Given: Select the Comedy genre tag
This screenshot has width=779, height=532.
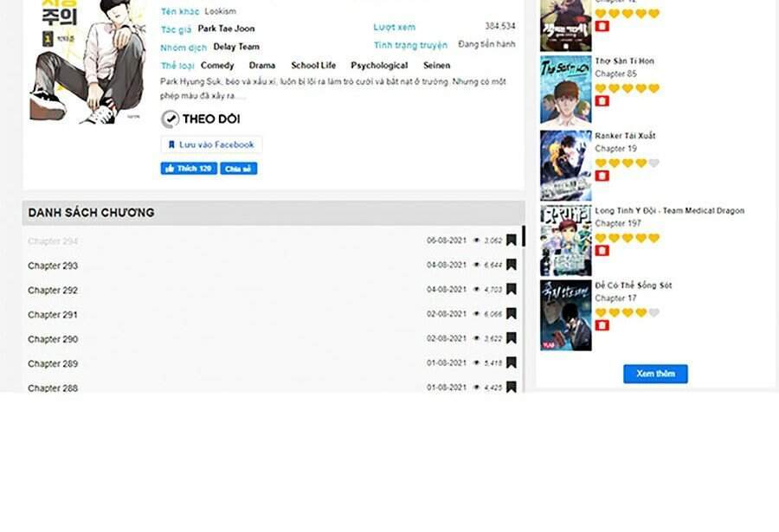Looking at the screenshot, I should (217, 66).
